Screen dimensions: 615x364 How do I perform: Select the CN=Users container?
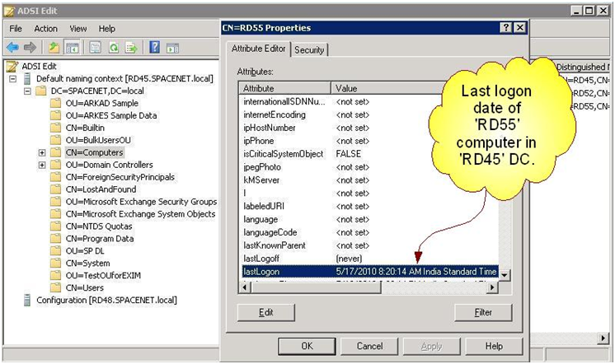84,287
